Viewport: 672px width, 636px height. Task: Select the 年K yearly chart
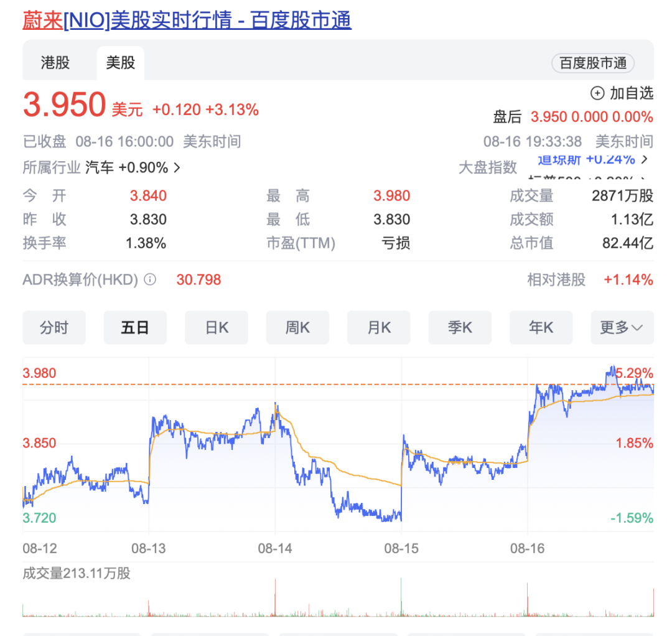[541, 327]
